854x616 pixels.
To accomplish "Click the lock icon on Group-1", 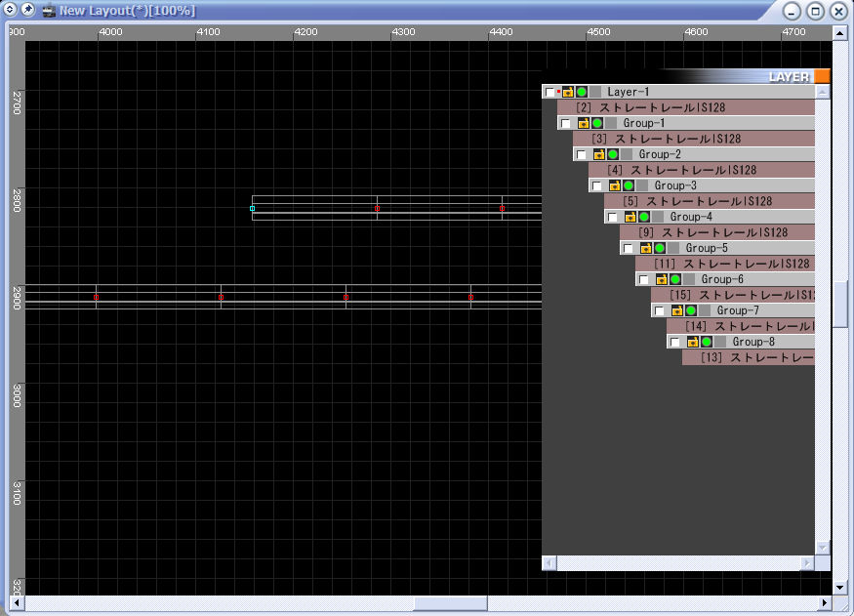I will [x=584, y=123].
